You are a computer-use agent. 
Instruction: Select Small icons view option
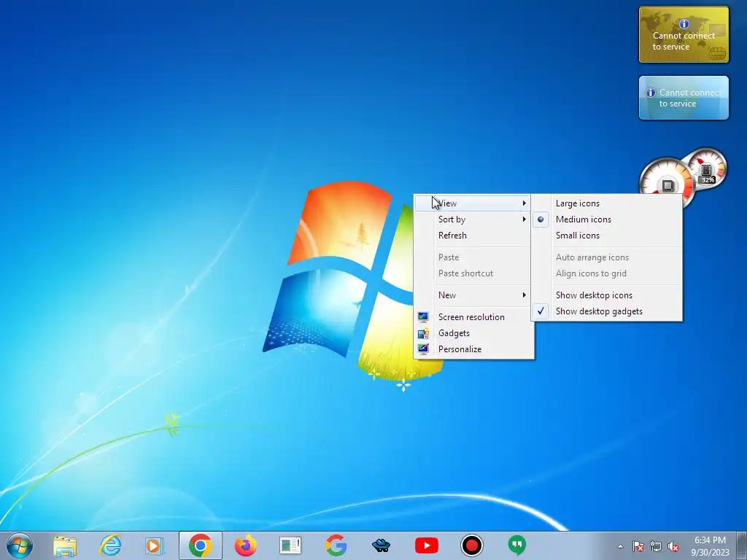pos(607,236)
